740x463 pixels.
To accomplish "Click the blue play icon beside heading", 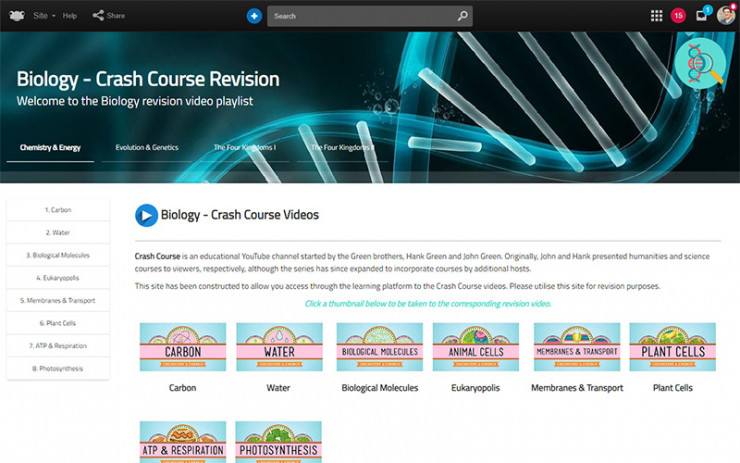I will pos(146,215).
